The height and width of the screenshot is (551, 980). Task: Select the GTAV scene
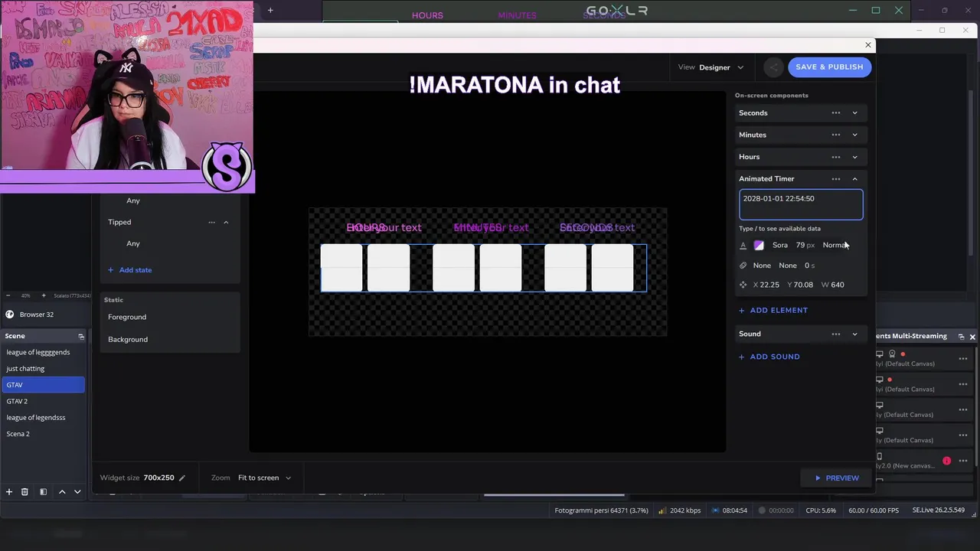coord(44,385)
